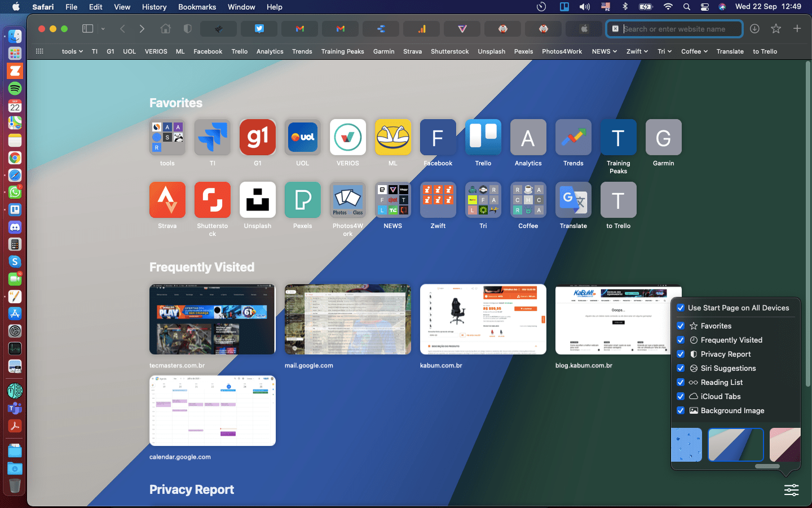Toggle the Reading List checkbox

tap(681, 382)
